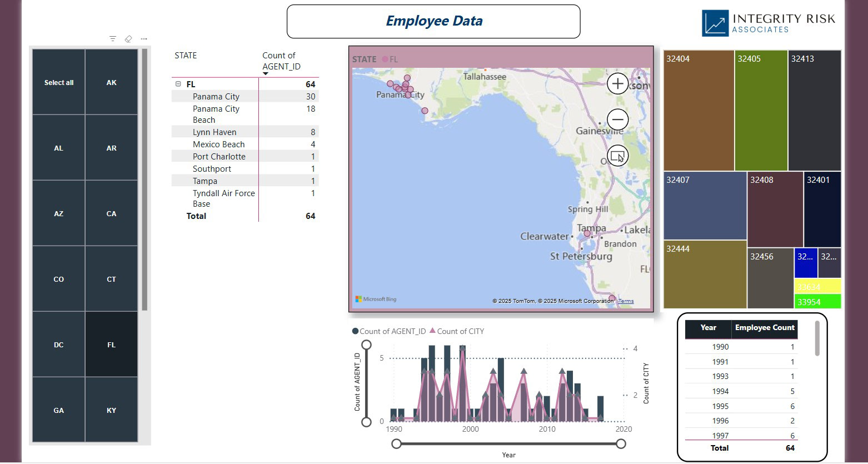
Task: Select the 32404 treemap tile
Action: tap(699, 111)
